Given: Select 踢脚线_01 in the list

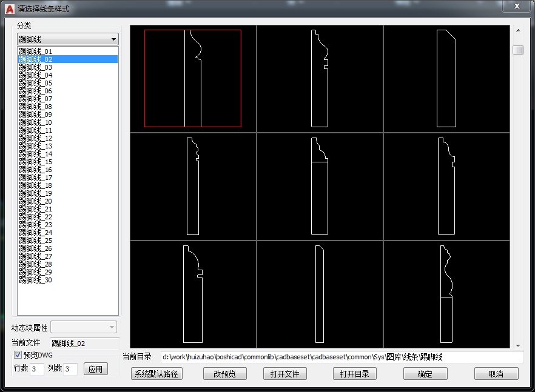Looking at the screenshot, I should 67,51.
